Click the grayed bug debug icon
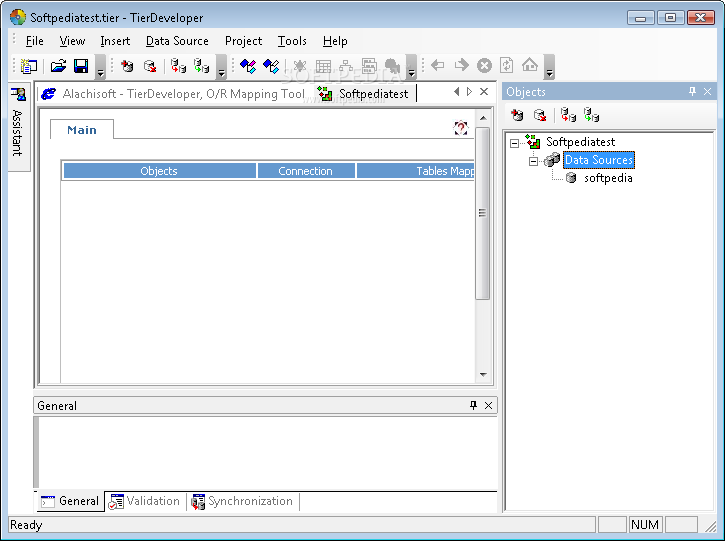This screenshot has height=541, width=725. (x=300, y=66)
